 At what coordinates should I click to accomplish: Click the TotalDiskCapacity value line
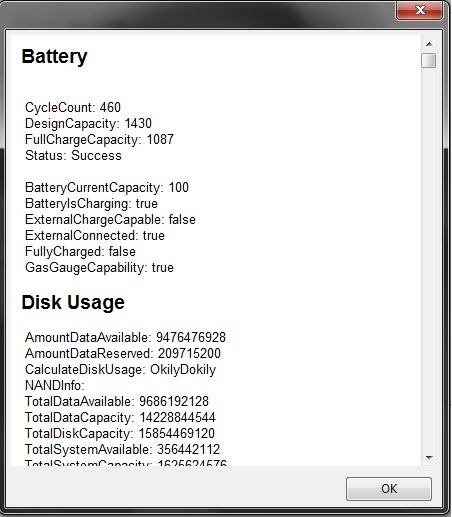coord(120,433)
